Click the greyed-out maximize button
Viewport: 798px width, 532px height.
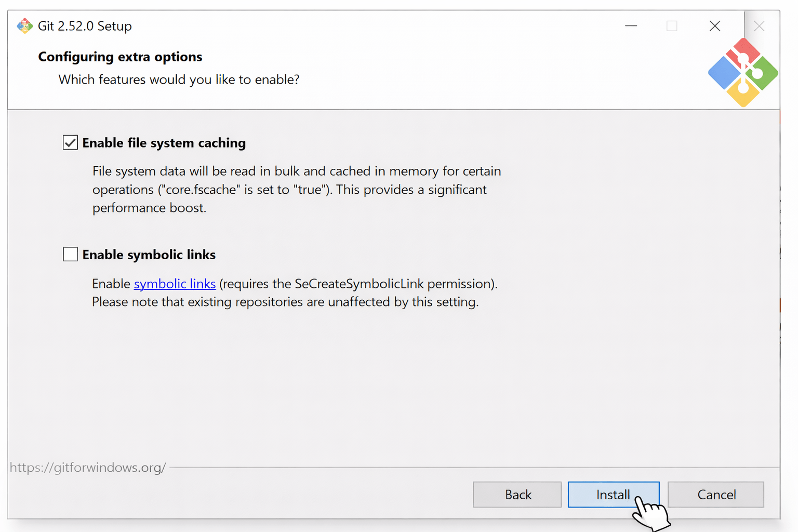pos(672,26)
